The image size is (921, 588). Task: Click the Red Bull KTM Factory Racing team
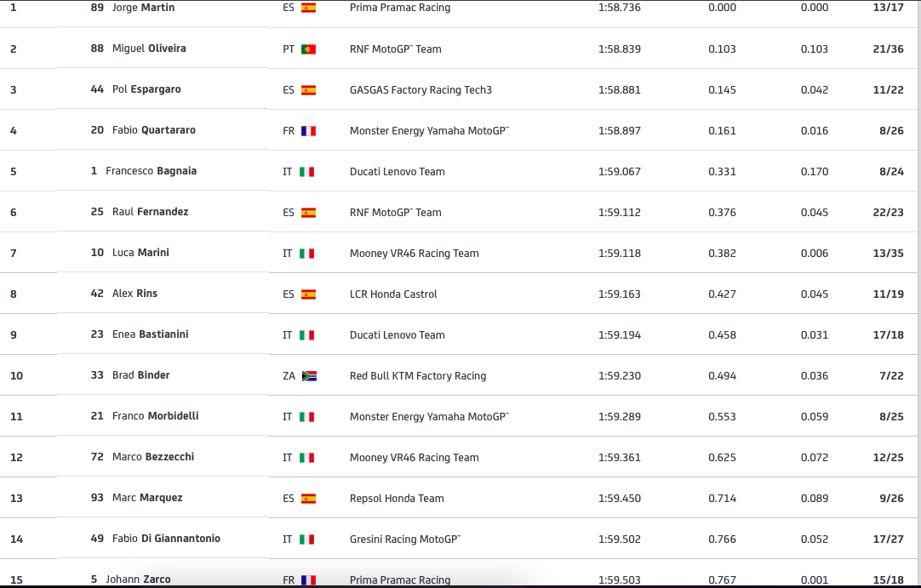coord(418,376)
